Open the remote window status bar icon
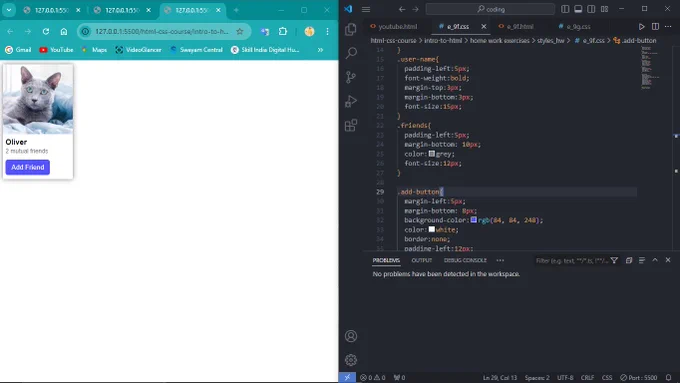The image size is (680, 383). pos(347,377)
